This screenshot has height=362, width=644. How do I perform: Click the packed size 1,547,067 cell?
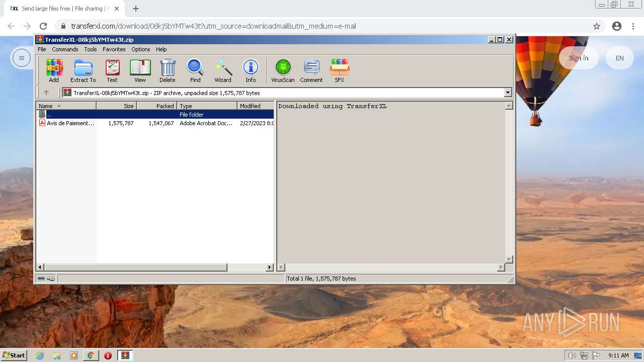click(x=161, y=123)
